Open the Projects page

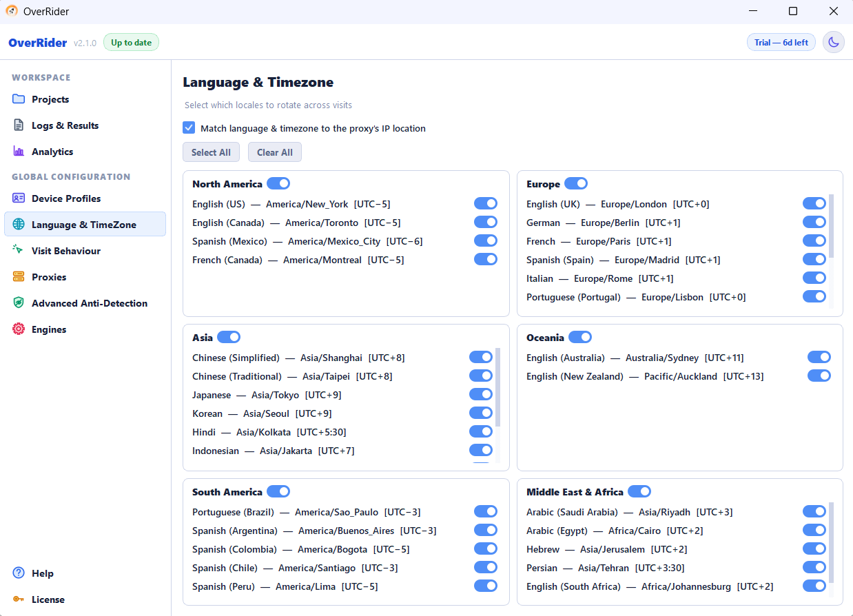[x=85, y=99]
